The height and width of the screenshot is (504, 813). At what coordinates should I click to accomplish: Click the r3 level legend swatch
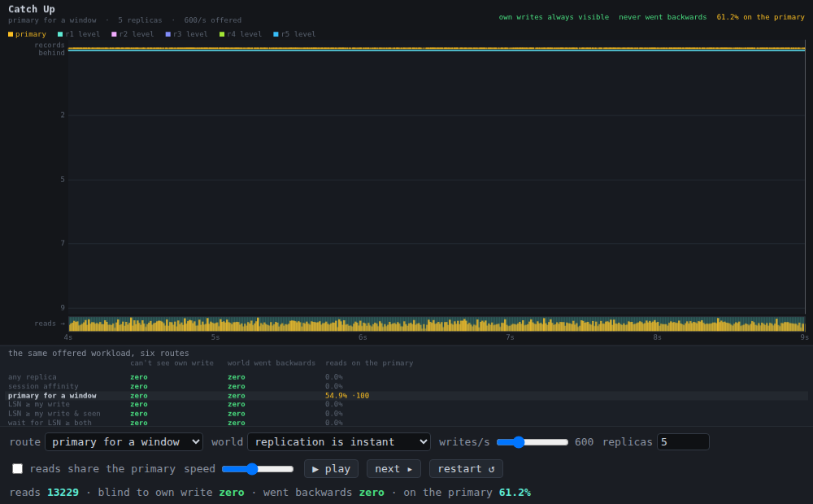(168, 34)
